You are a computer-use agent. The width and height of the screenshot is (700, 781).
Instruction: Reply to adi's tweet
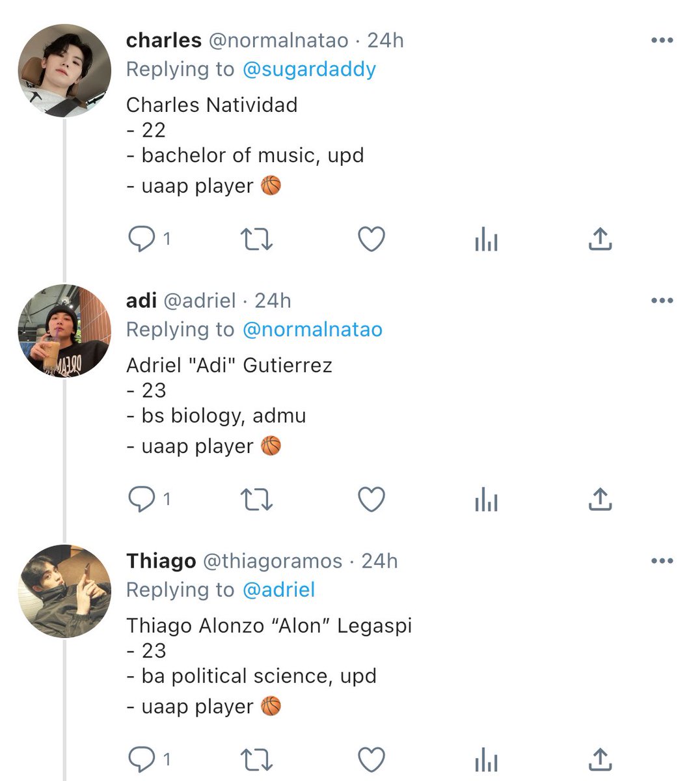[x=141, y=500]
